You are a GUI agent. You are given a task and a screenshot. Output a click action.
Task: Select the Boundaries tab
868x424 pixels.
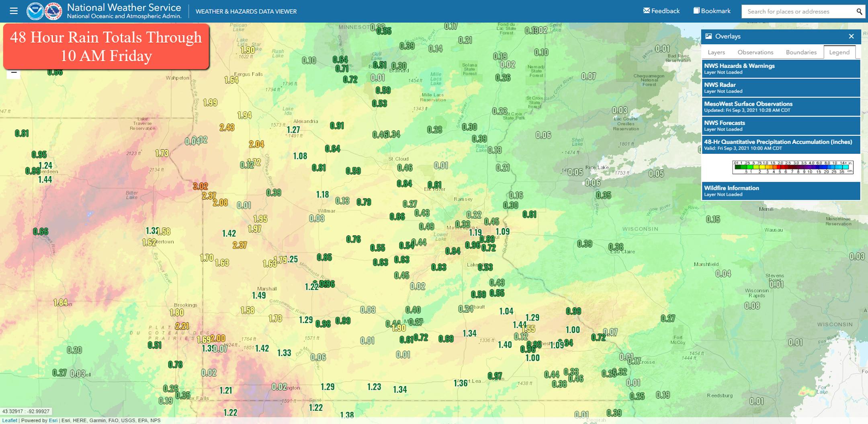(801, 52)
